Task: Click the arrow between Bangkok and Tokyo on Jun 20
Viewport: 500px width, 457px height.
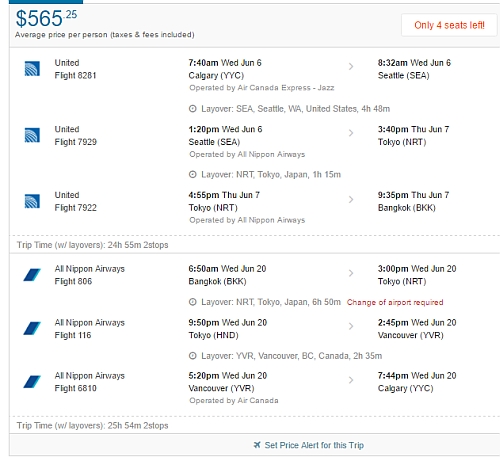Action: [351, 273]
